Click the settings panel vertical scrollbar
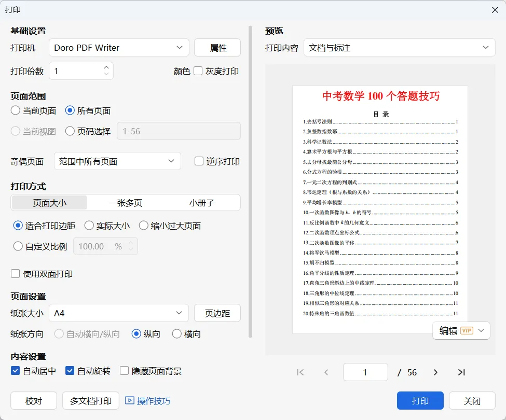Screen dimensions: 506x420 (x=250, y=182)
